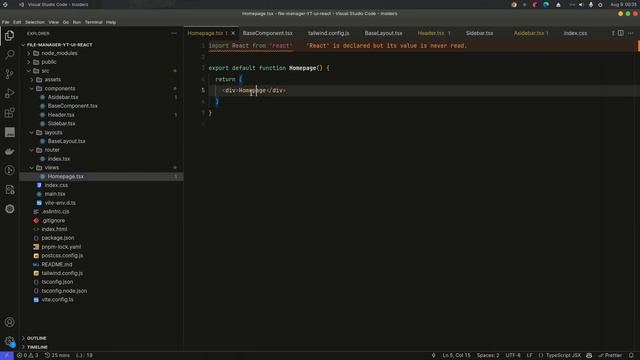Open the Go menu

click(66, 22)
